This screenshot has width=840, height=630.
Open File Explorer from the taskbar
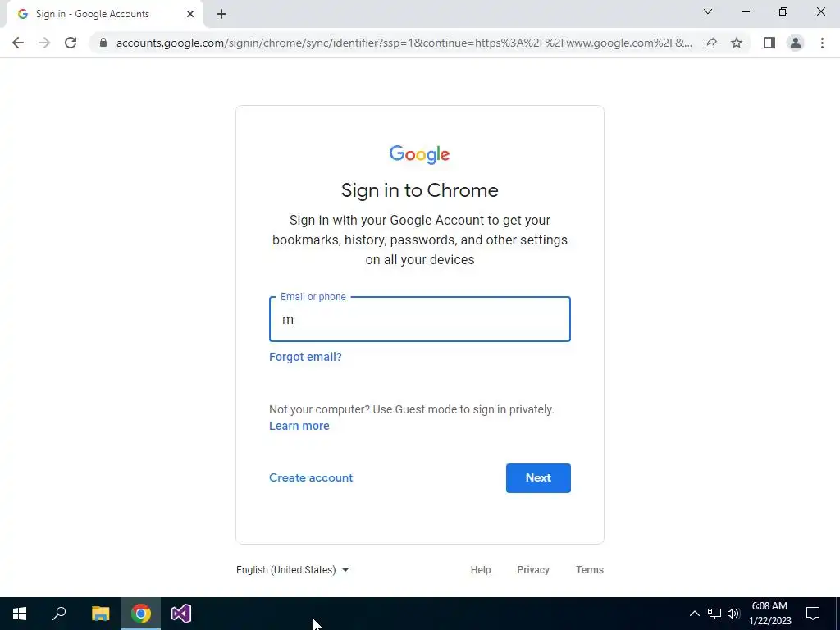(100, 614)
